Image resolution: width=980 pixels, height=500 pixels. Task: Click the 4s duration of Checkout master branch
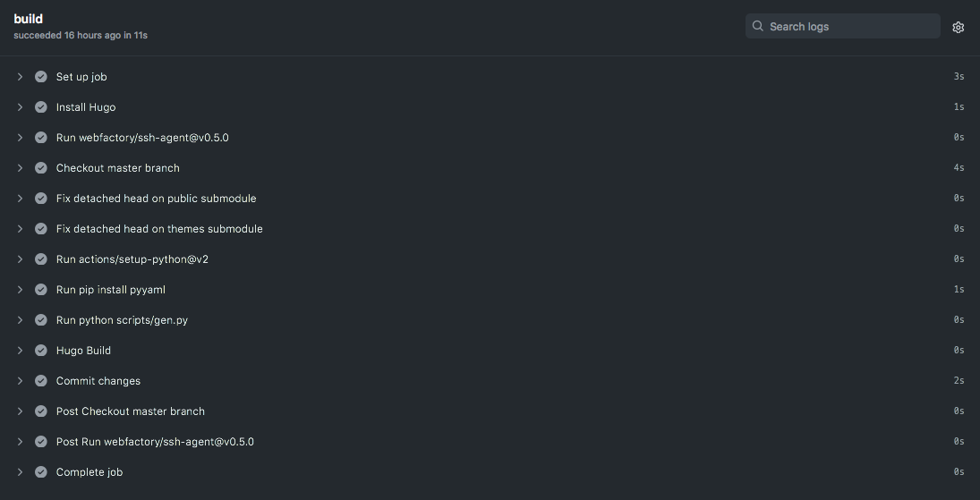(959, 168)
